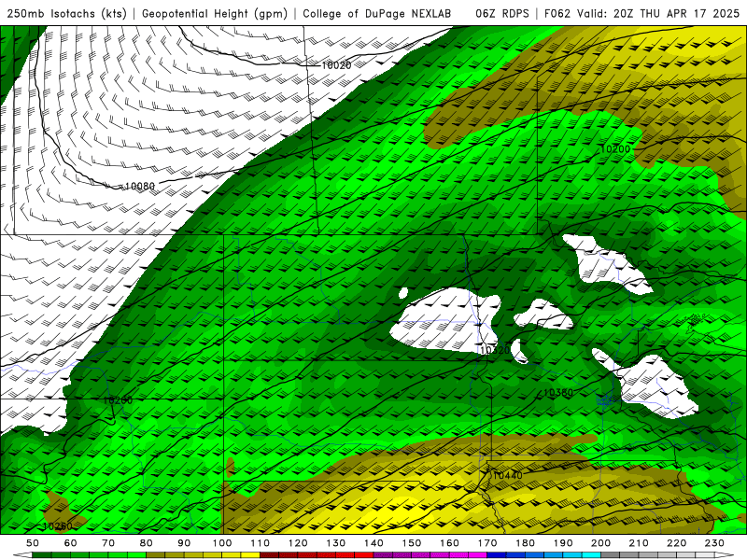Click the 190 value on the color scale
Image resolution: width=747 pixels, height=560 pixels.
click(x=563, y=543)
